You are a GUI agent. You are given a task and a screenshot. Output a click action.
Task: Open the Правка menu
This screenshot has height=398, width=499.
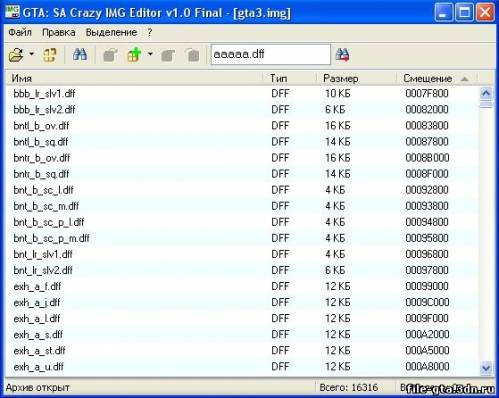(59, 32)
